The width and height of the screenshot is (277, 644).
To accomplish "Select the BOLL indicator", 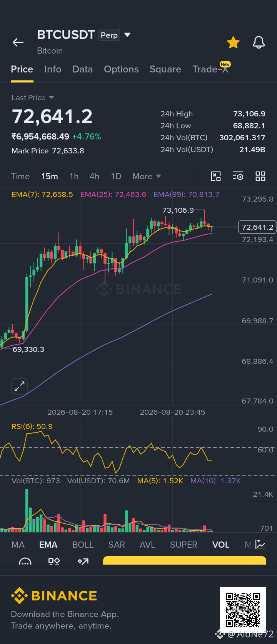I will pyautogui.click(x=83, y=545).
